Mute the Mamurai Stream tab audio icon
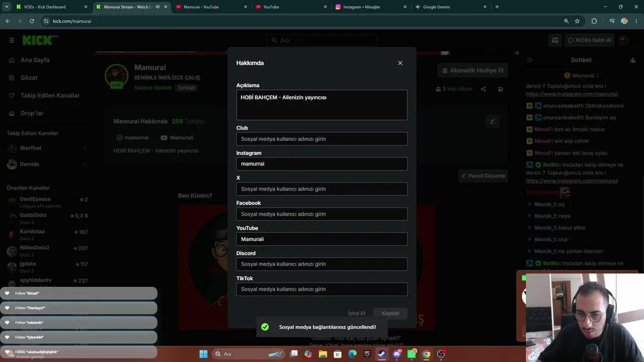This screenshot has width=644, height=362. coord(157,7)
